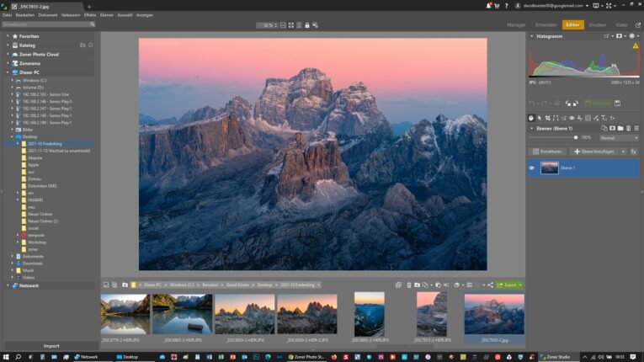Open the Export dropdown arrow
This screenshot has width=644, height=362.
click(520, 285)
